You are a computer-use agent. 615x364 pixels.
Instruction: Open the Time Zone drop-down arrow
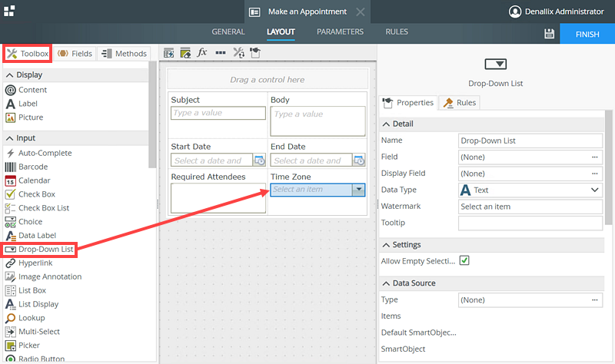(357, 190)
